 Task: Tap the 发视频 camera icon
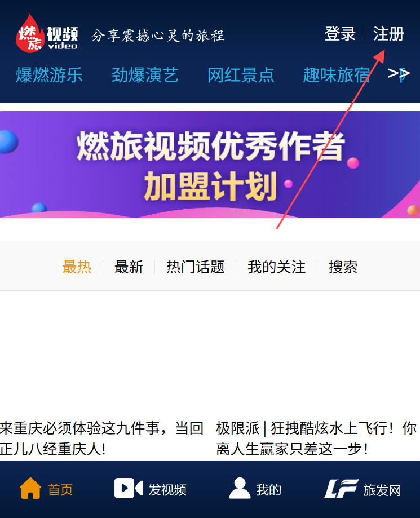pyautogui.click(x=129, y=488)
